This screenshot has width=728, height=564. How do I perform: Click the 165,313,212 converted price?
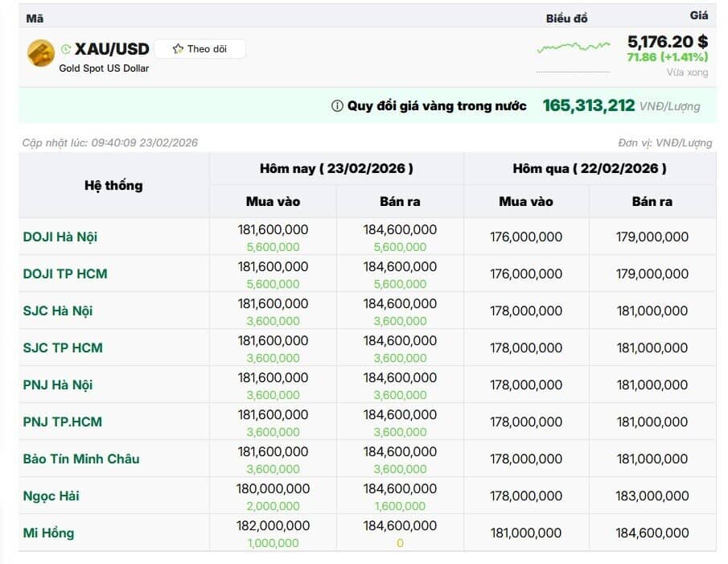click(589, 105)
